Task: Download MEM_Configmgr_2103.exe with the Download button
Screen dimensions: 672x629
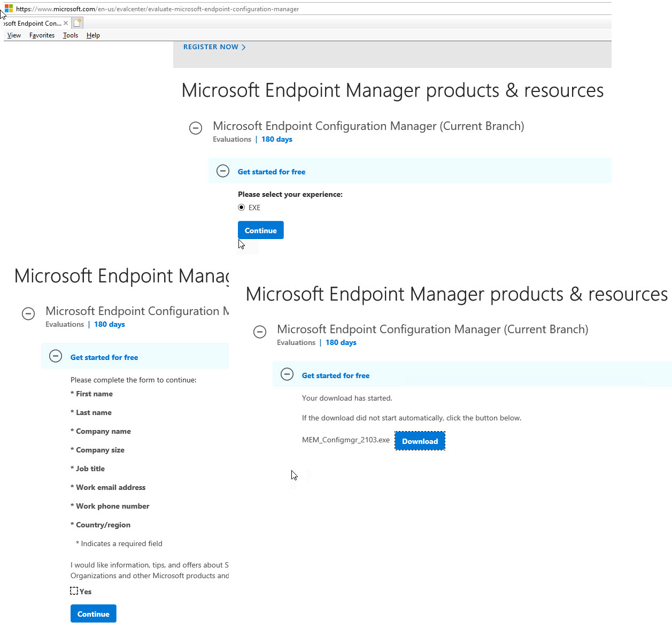Action: tap(420, 441)
